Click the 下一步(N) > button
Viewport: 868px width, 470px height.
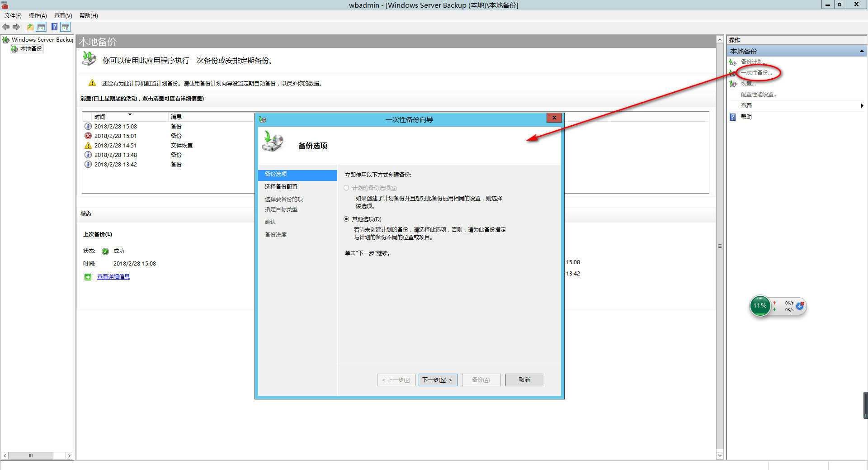[x=438, y=380]
